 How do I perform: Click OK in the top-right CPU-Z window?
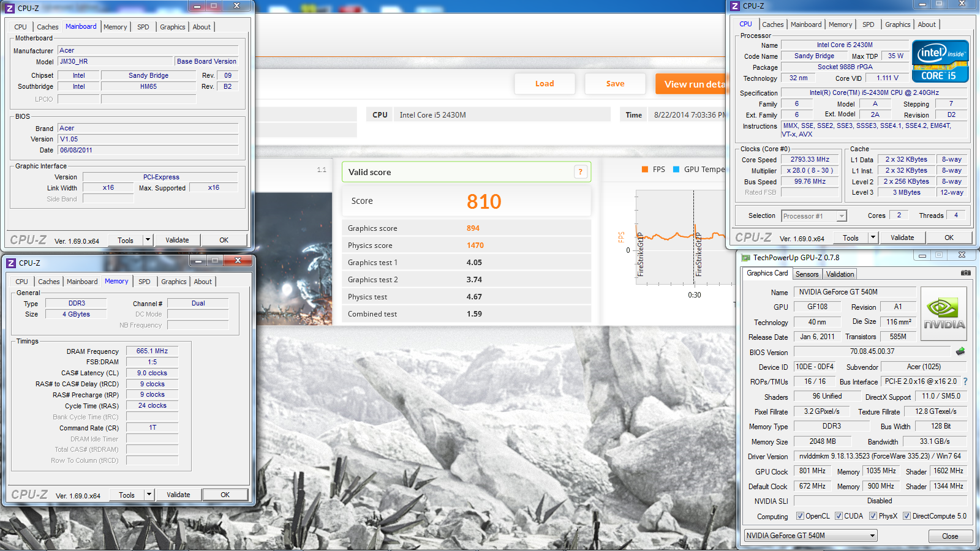[x=949, y=238]
